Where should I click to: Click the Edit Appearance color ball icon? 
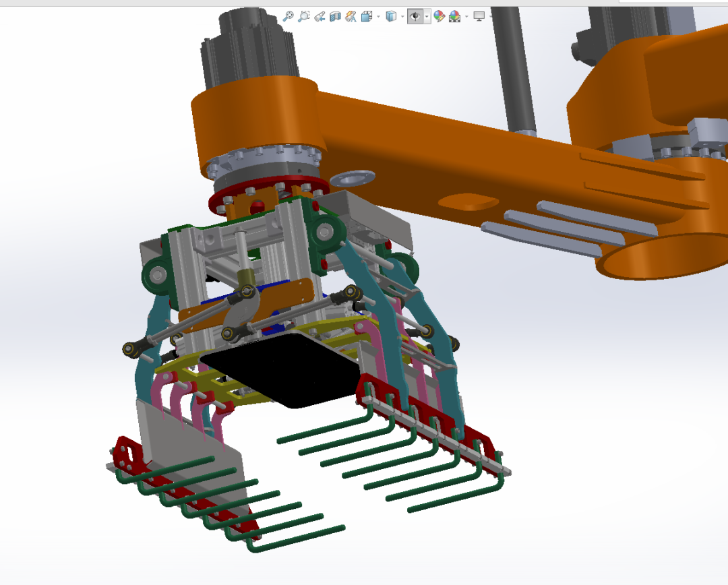439,17
